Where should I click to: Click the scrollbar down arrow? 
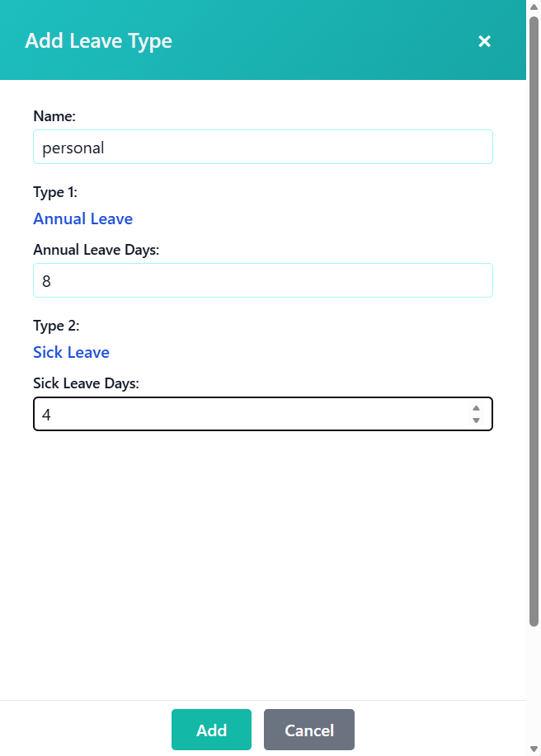(x=534, y=749)
